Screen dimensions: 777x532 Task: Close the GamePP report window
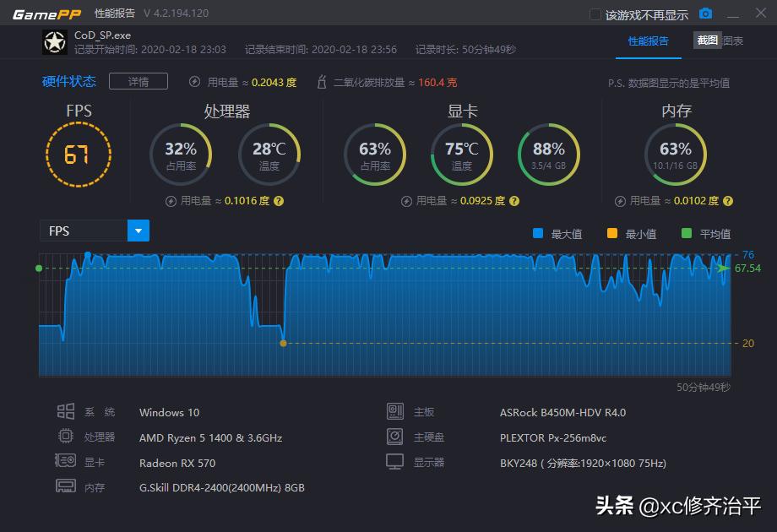coord(761,13)
